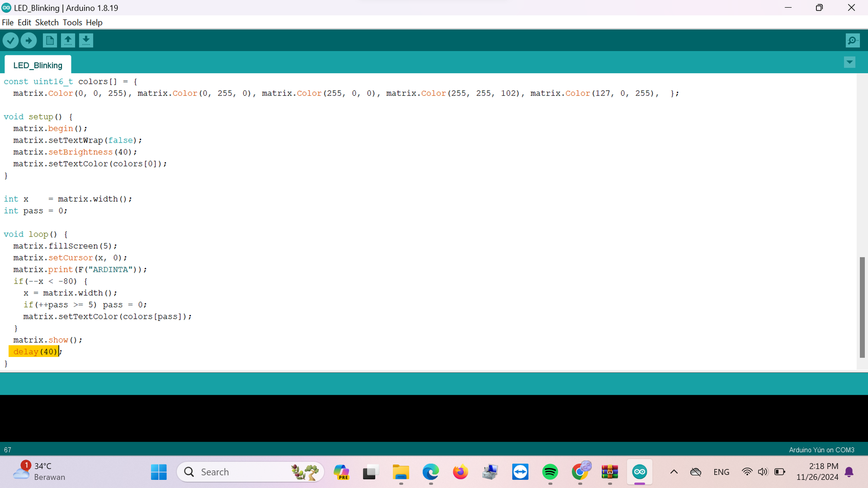Click the line number 67 in status bar
Viewport: 868px width, 488px height.
click(x=8, y=450)
